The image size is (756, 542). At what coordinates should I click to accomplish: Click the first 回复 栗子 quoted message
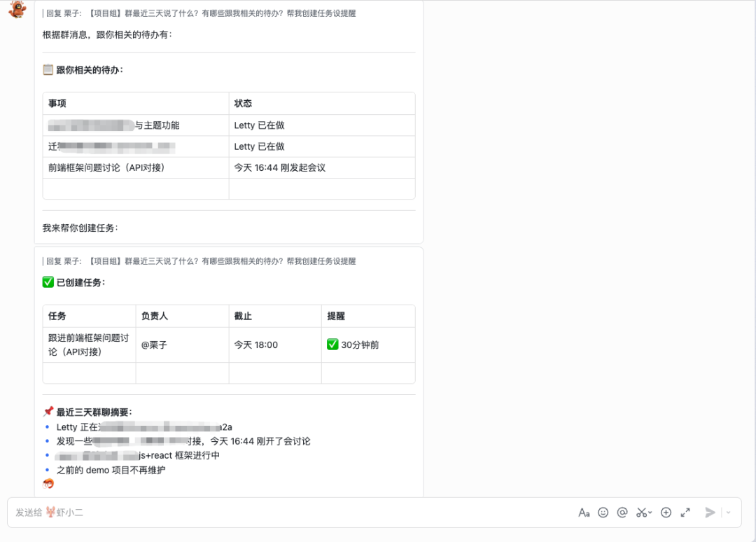point(199,13)
